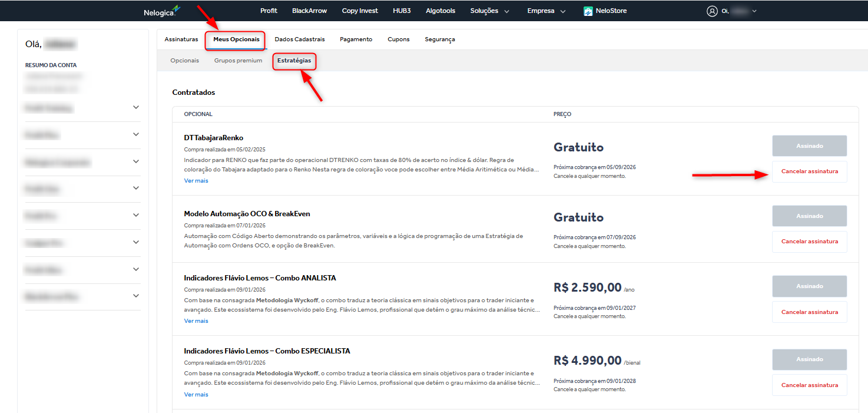Viewport: 868px width, 413px height.
Task: Switch to the Assinaturas tab
Action: tap(181, 39)
